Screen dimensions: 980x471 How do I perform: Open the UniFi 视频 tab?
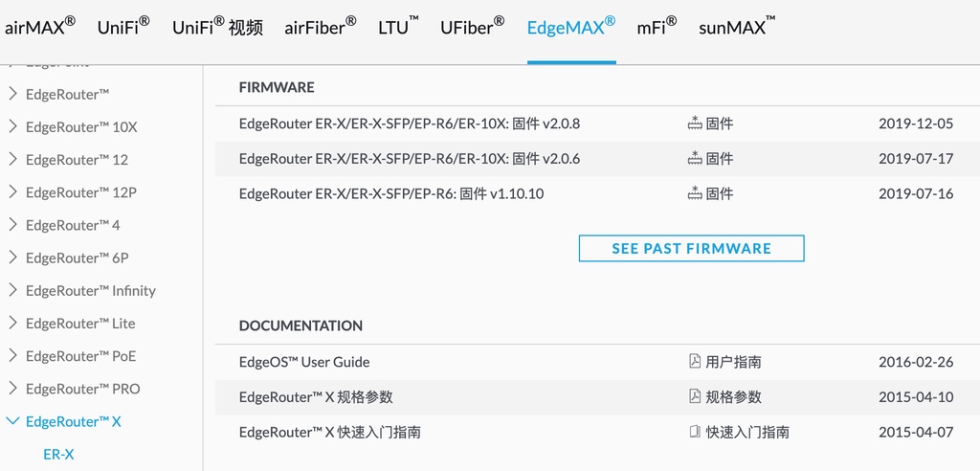[x=217, y=28]
